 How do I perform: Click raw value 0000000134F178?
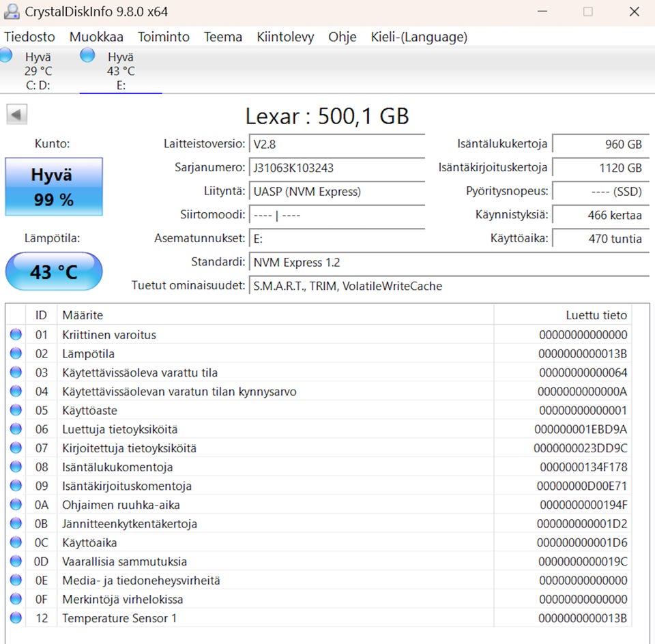[x=583, y=467]
